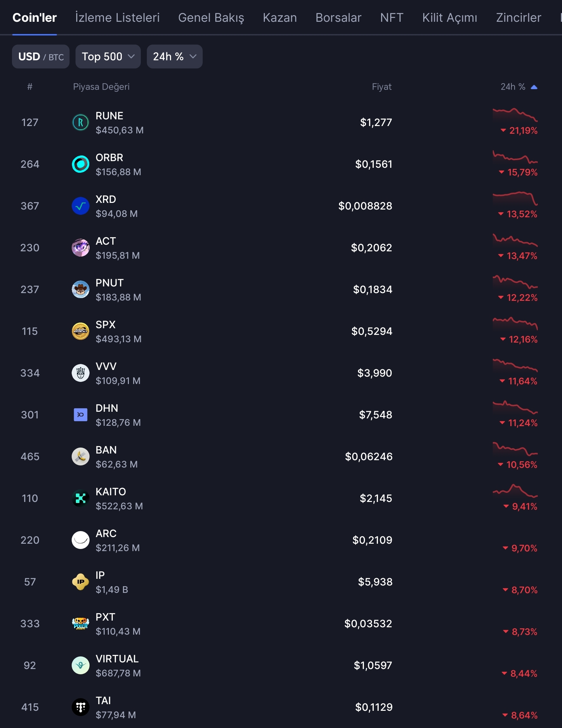Toggle the USD / BTC currency switch
The height and width of the screenshot is (728, 562).
pos(41,57)
